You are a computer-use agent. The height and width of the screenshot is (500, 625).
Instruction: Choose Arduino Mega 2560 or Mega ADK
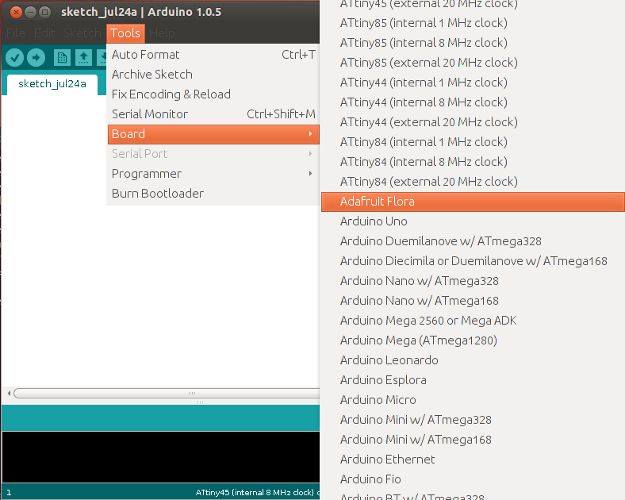473,321
